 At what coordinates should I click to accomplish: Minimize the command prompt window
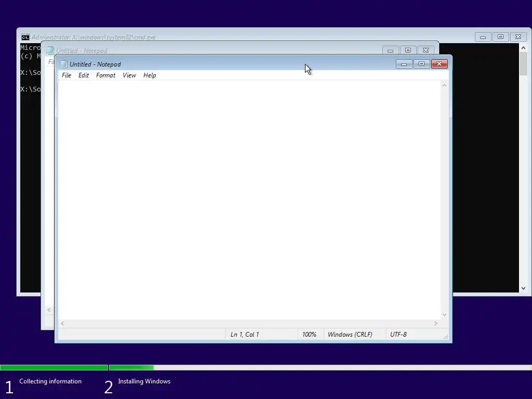point(483,37)
